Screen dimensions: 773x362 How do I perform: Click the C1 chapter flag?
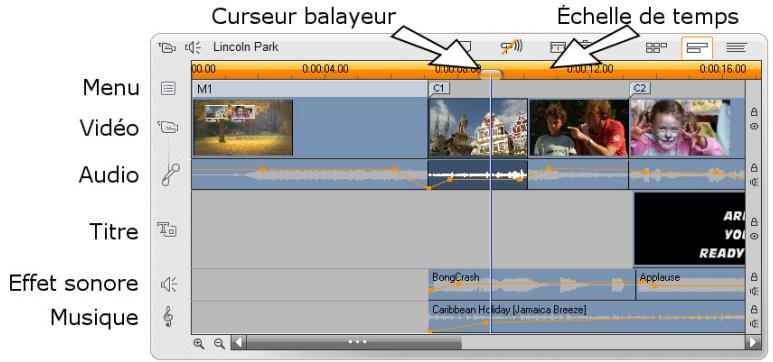click(x=439, y=88)
